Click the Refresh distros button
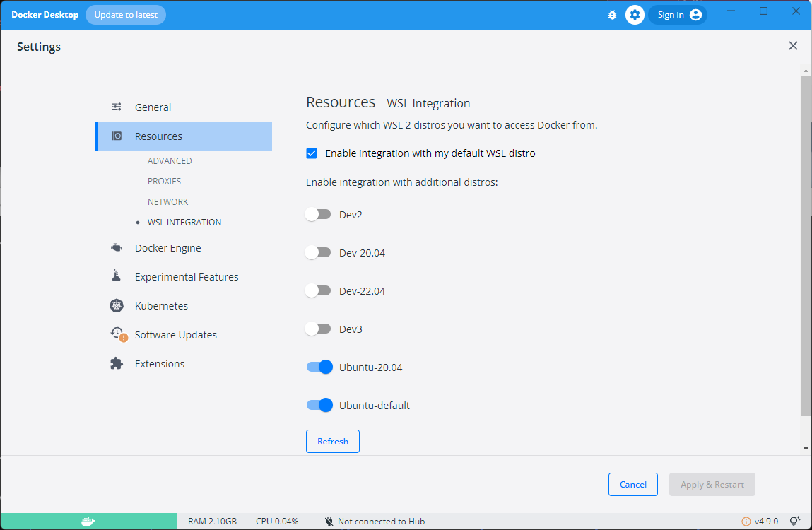812x530 pixels. pos(332,442)
